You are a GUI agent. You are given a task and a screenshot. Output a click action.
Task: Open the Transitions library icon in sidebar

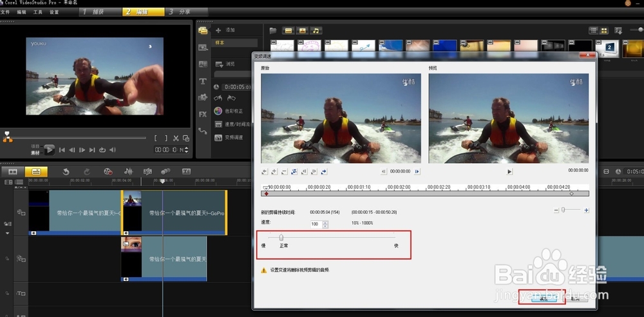click(x=203, y=47)
